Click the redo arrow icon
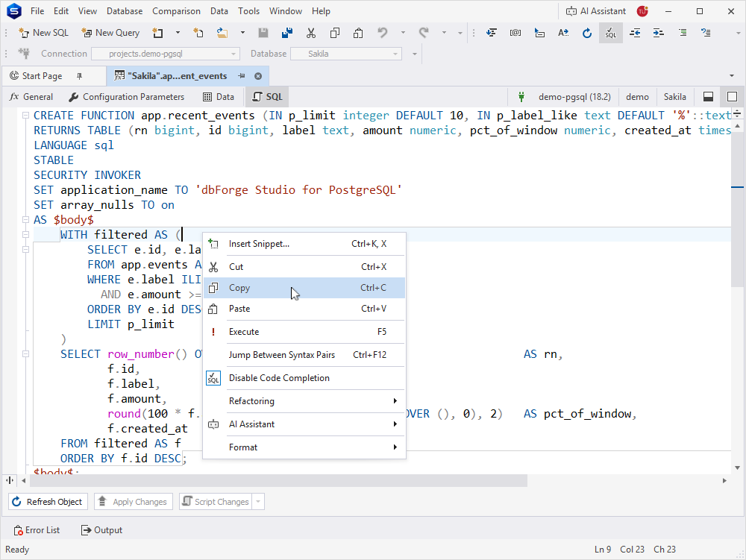 tap(424, 33)
